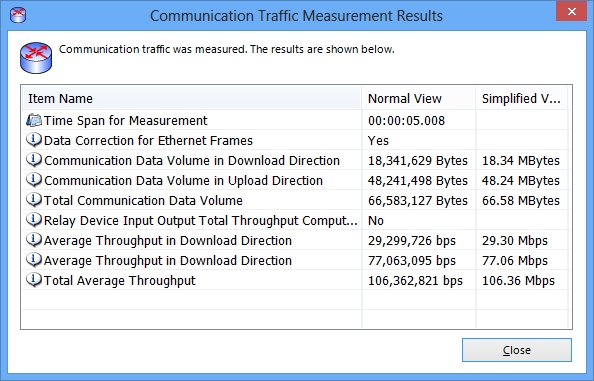Close the dialog with the red X

click(x=572, y=12)
